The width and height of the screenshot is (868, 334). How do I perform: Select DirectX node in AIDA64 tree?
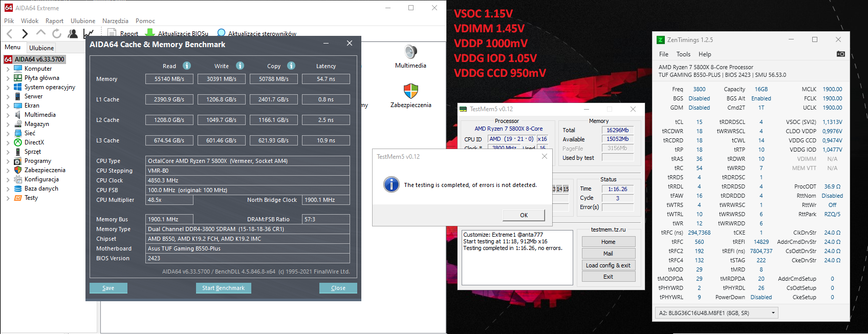coord(34,142)
